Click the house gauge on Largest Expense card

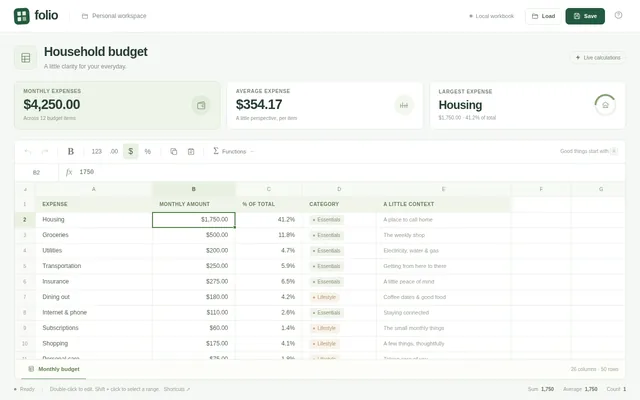[605, 105]
